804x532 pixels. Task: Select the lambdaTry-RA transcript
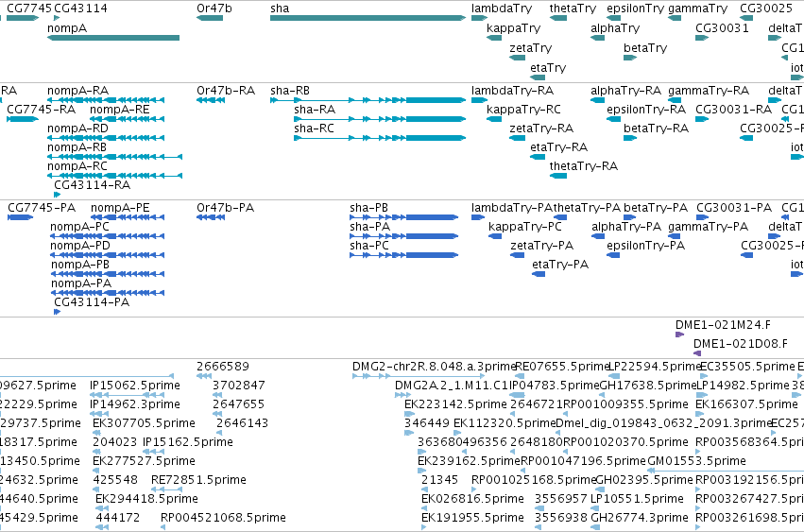point(479,100)
